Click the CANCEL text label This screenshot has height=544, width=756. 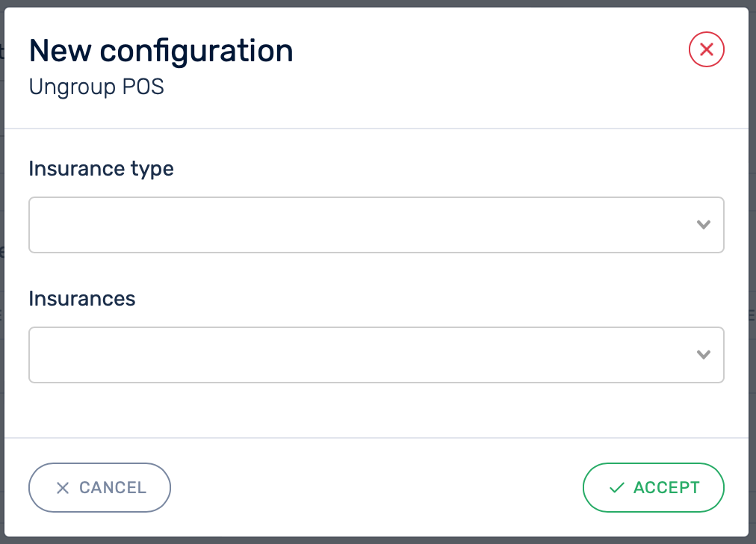pos(113,488)
